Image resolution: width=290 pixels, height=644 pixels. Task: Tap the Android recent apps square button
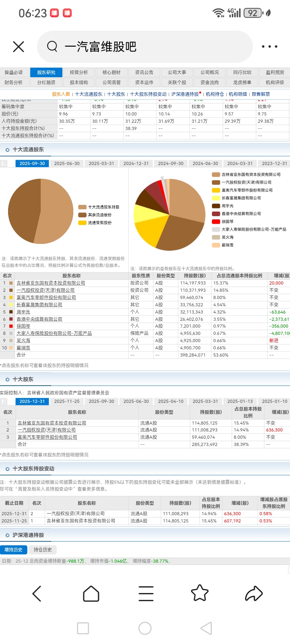click(x=83, y=628)
